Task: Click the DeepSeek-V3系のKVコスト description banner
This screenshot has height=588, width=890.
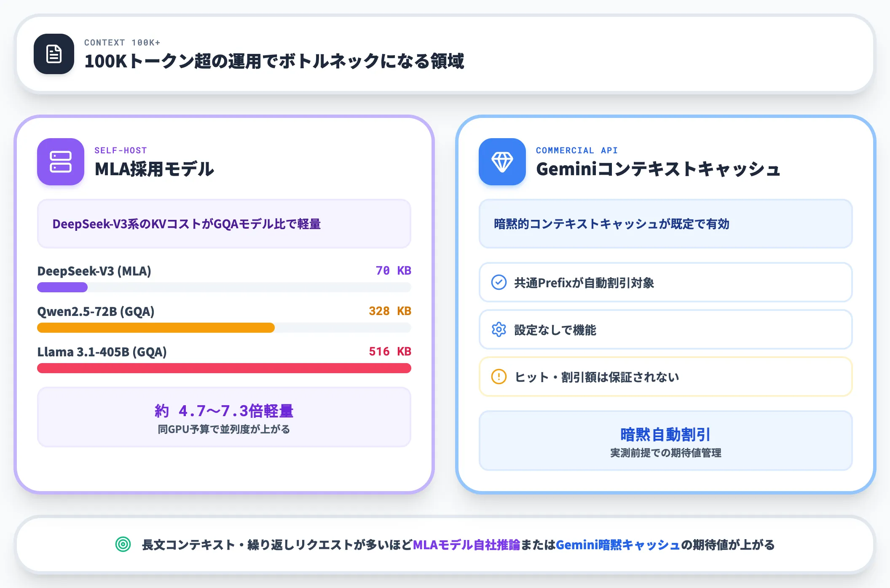Action: [x=224, y=224]
